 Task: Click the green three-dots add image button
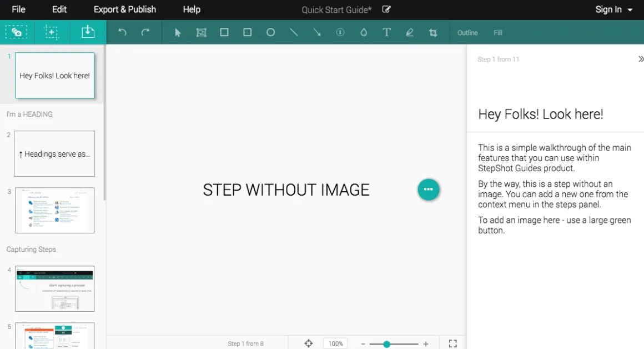pos(429,190)
